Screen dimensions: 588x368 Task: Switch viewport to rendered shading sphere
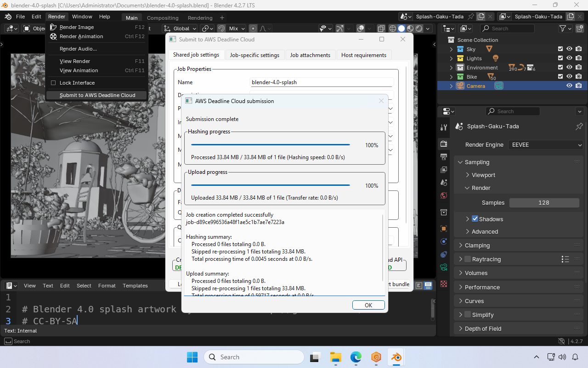(x=419, y=29)
